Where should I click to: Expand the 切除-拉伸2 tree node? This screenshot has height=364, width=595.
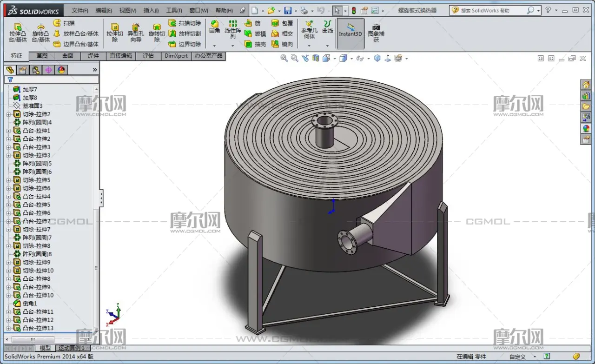[x=8, y=114]
